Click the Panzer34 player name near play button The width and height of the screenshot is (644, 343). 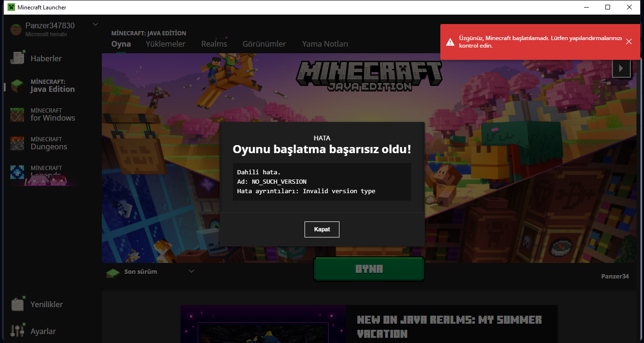tap(615, 276)
